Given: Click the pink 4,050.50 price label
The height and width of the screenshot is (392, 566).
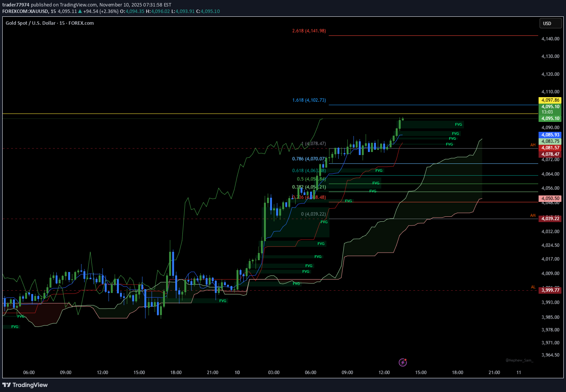Looking at the screenshot, I should pos(550,198).
